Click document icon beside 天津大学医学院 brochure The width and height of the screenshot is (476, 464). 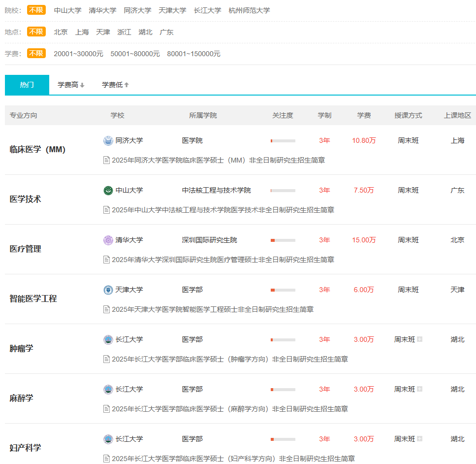[x=106, y=309]
